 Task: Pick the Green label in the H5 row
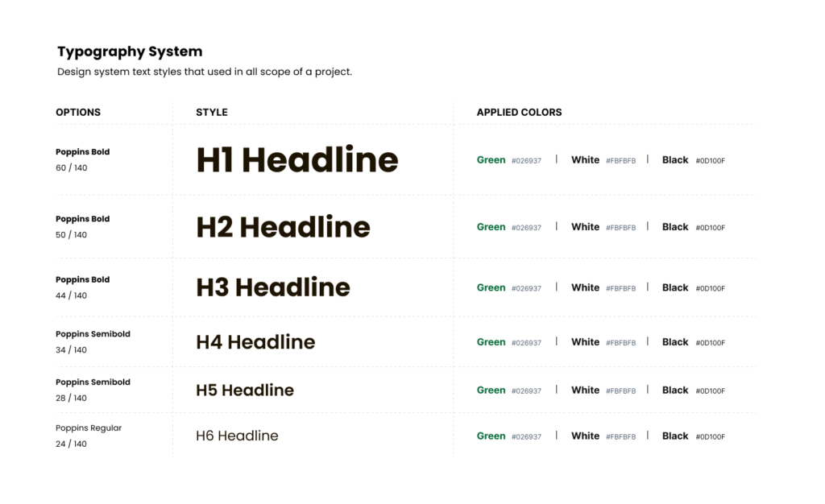(x=491, y=390)
